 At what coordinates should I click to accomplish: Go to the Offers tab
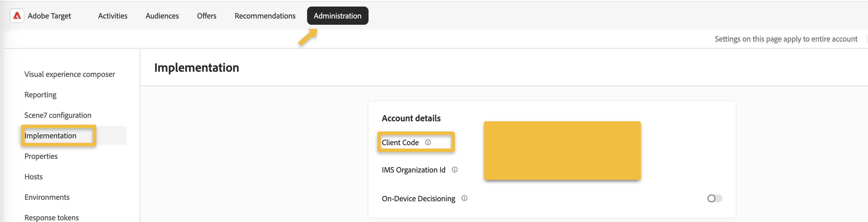coord(207,16)
